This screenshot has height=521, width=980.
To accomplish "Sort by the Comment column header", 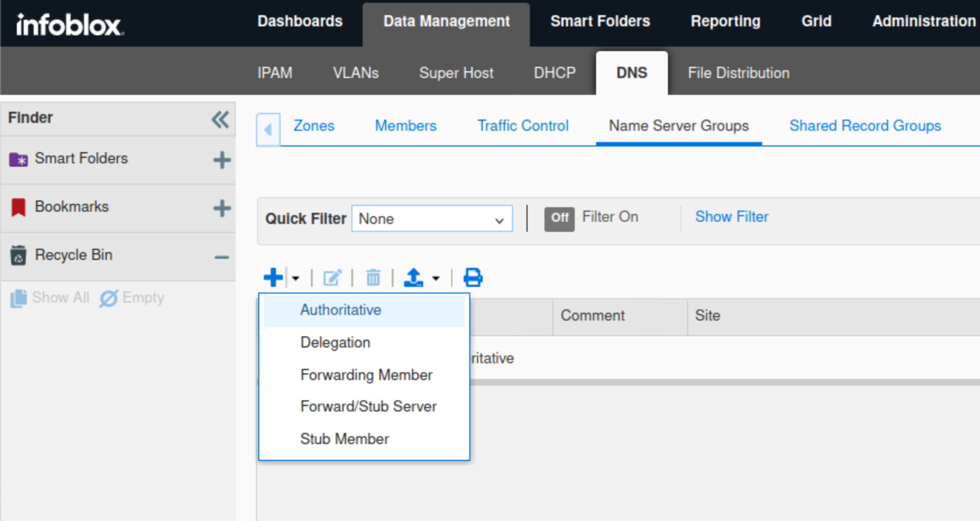I will [x=593, y=316].
